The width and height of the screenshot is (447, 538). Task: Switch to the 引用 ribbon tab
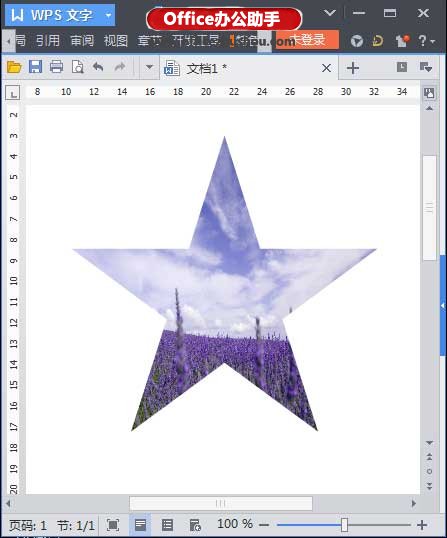click(x=48, y=40)
